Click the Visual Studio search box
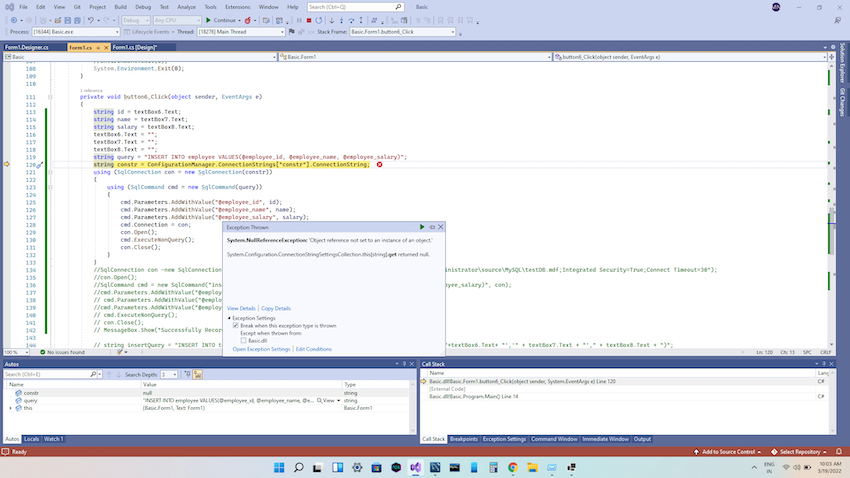The height and width of the screenshot is (478, 850). [x=356, y=7]
